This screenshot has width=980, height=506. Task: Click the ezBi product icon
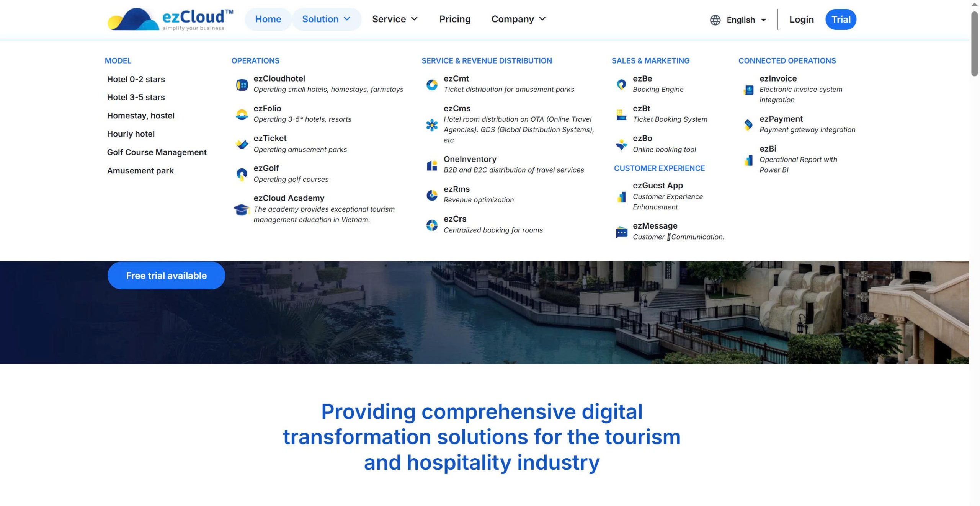click(748, 160)
